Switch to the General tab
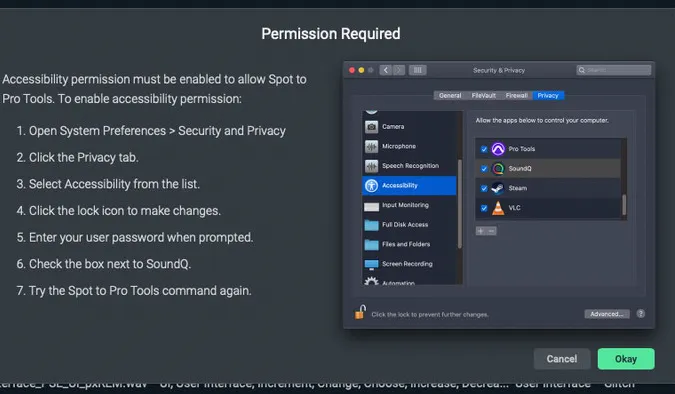This screenshot has width=675, height=394. (x=450, y=96)
